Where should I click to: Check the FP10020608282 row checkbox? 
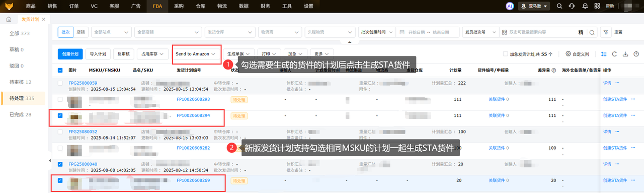coord(60,148)
